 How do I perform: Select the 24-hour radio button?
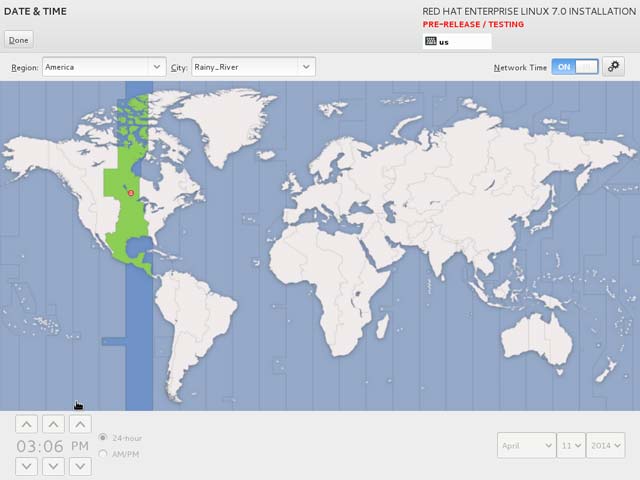(x=103, y=438)
